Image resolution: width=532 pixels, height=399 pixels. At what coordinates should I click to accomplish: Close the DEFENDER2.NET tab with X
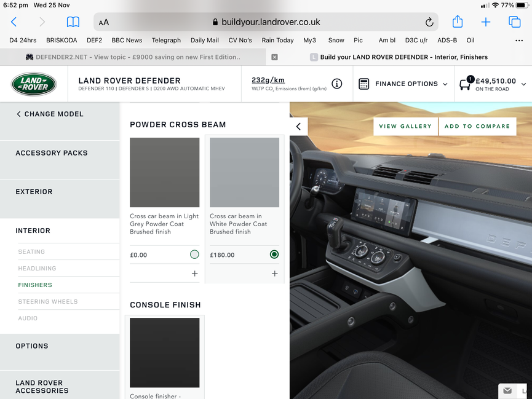(x=274, y=57)
